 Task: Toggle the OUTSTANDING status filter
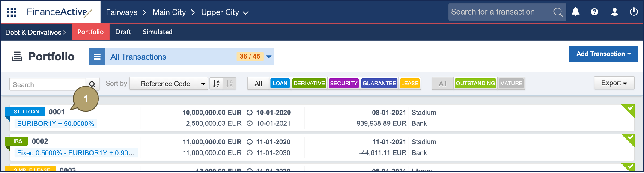pos(475,84)
